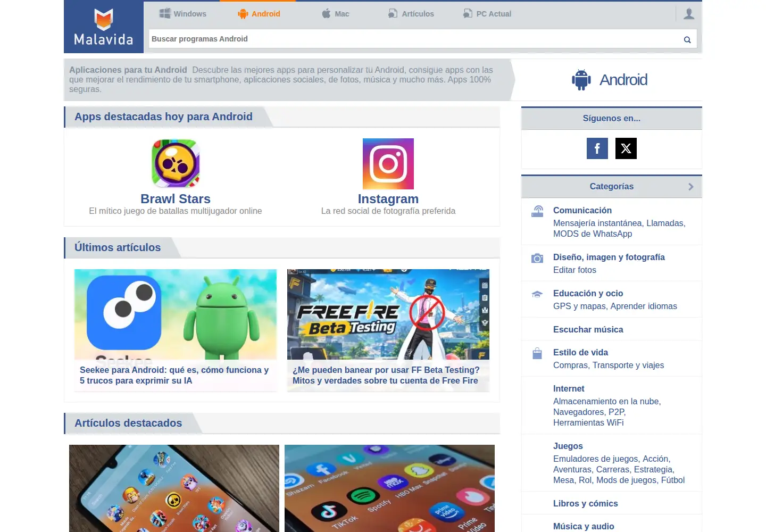Open the Escuchar música category
Image resolution: width=766 pixels, height=532 pixels.
(588, 330)
